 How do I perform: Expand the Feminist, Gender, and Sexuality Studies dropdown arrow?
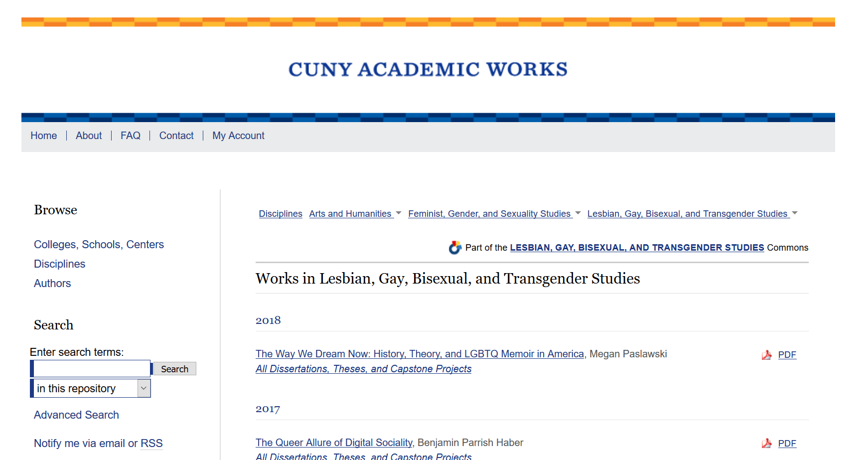click(x=578, y=213)
